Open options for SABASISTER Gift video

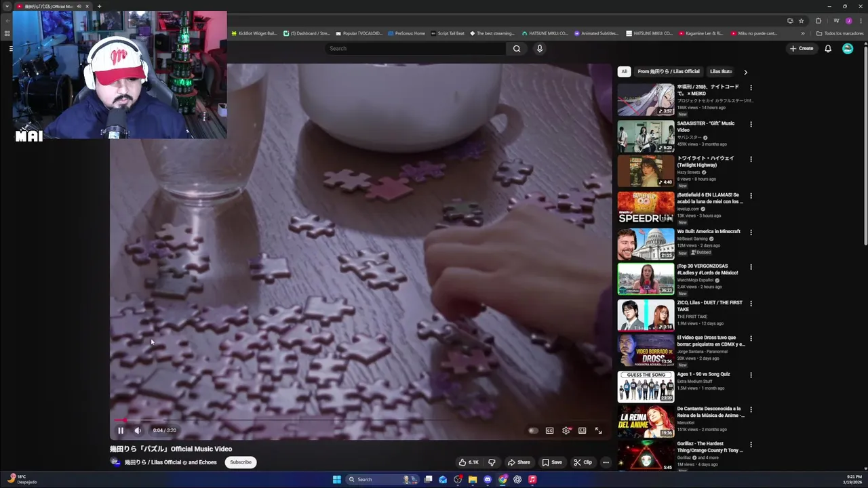pos(751,124)
